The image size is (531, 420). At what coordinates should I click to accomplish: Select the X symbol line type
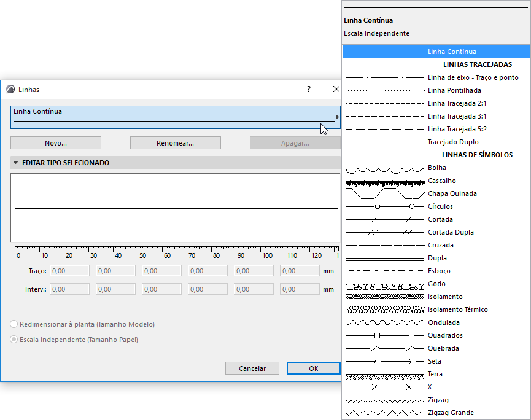pyautogui.click(x=436, y=387)
